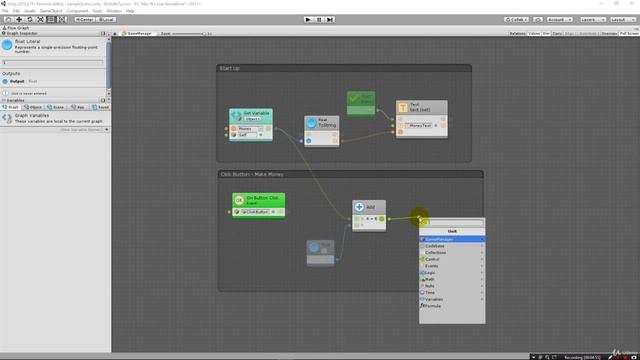Image resolution: width=640 pixels, height=360 pixels.
Task: Open the Layout dropdown
Action: [x=622, y=20]
